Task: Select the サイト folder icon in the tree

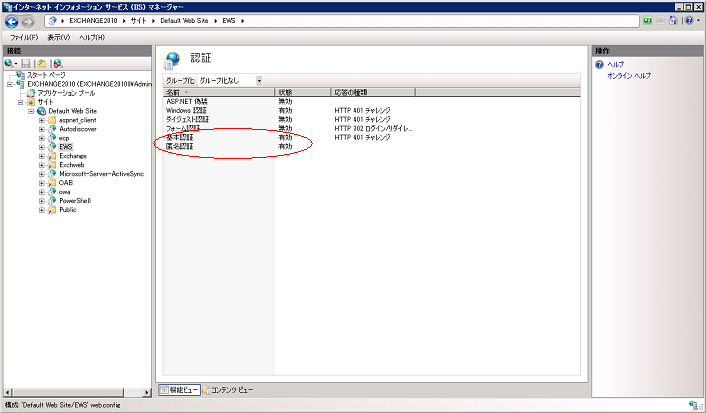Action: [x=31, y=102]
